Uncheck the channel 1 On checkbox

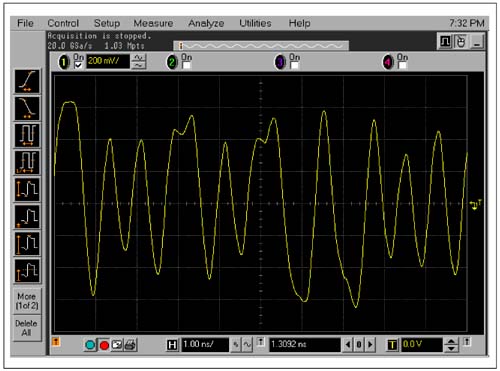[x=79, y=65]
